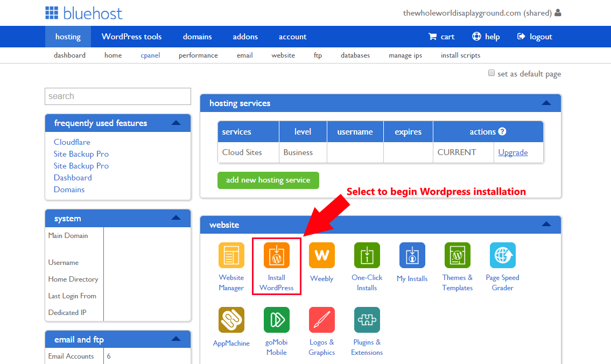Collapse the frequently used features panel
This screenshot has height=364, width=611.
click(176, 123)
